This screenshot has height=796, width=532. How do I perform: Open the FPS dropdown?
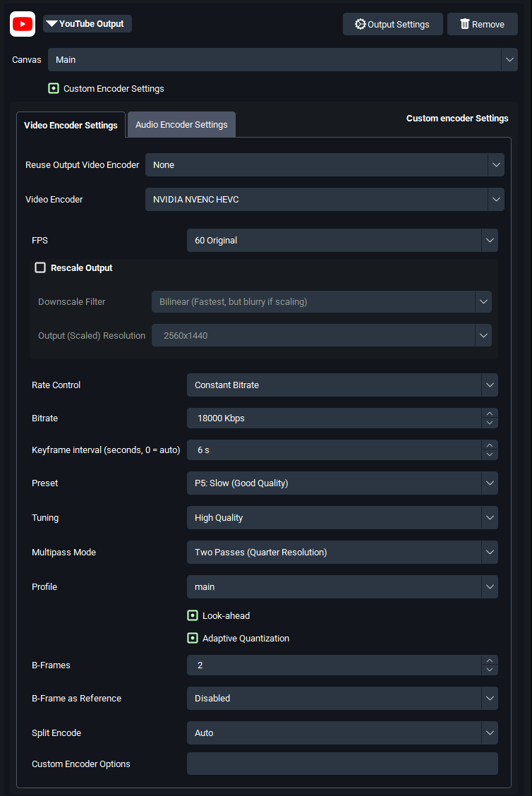coord(342,240)
